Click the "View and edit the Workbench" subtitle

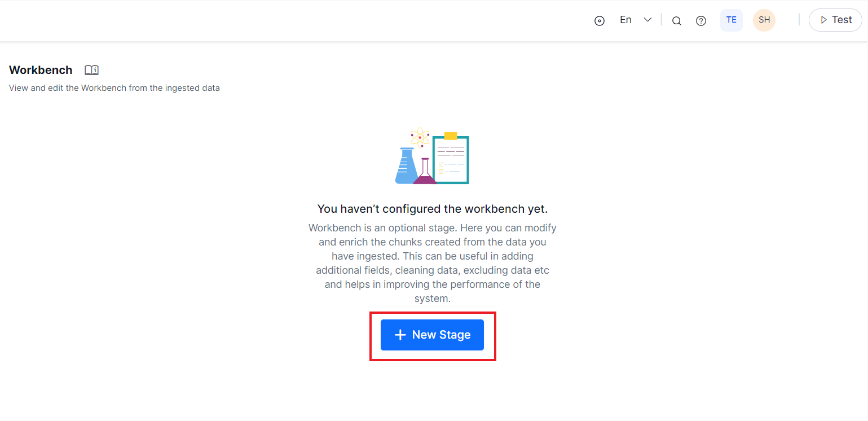click(114, 88)
